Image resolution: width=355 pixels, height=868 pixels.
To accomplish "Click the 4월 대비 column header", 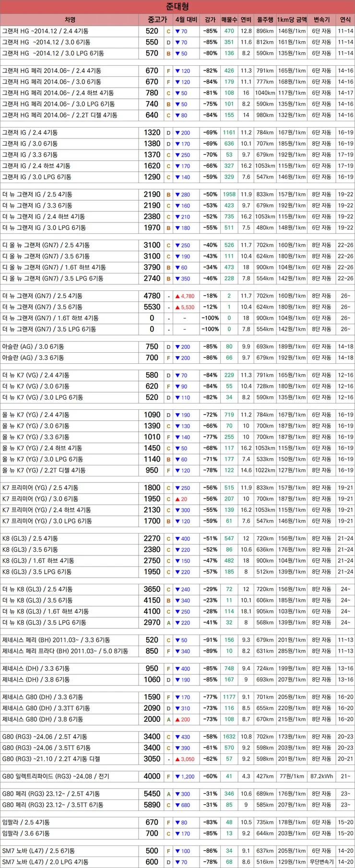I will (186, 20).
